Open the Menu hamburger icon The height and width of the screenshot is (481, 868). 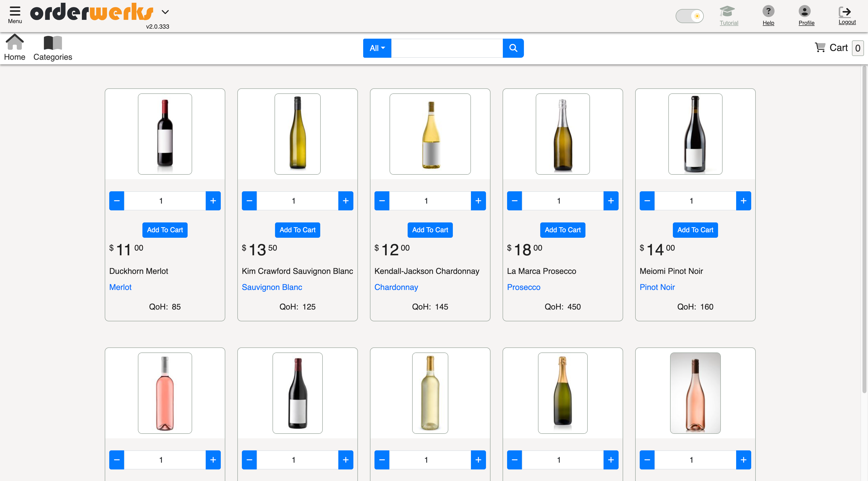[15, 12]
